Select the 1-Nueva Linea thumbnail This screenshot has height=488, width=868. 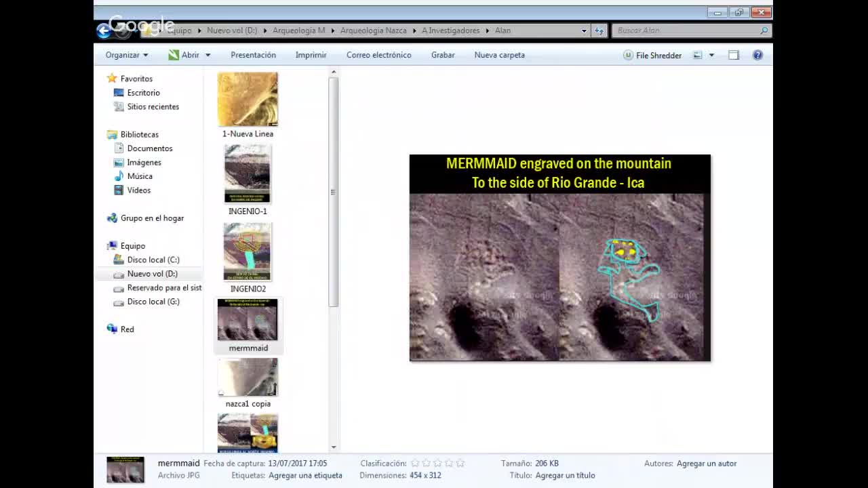[x=248, y=100]
